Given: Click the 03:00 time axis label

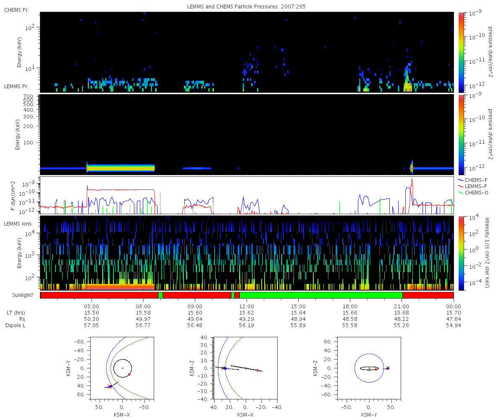Looking at the screenshot, I should tap(92, 306).
